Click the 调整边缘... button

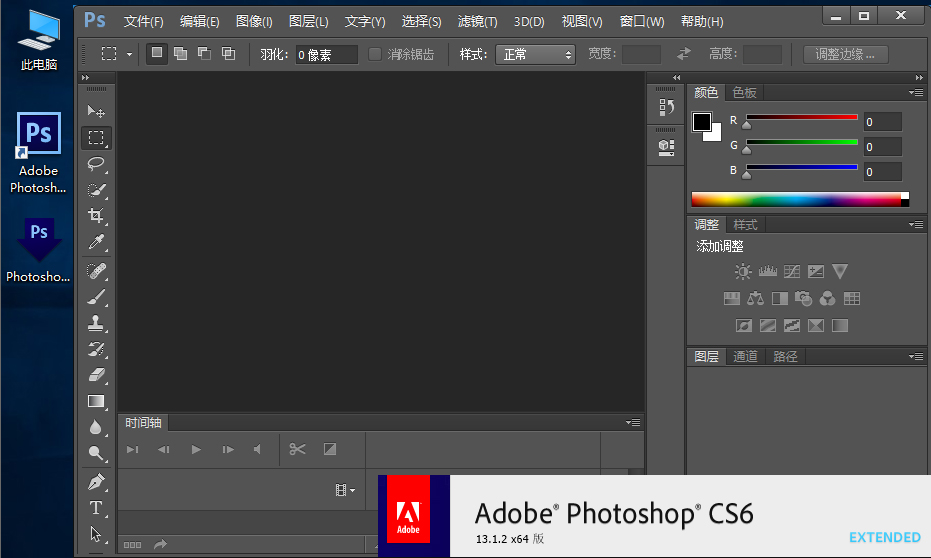(845, 54)
